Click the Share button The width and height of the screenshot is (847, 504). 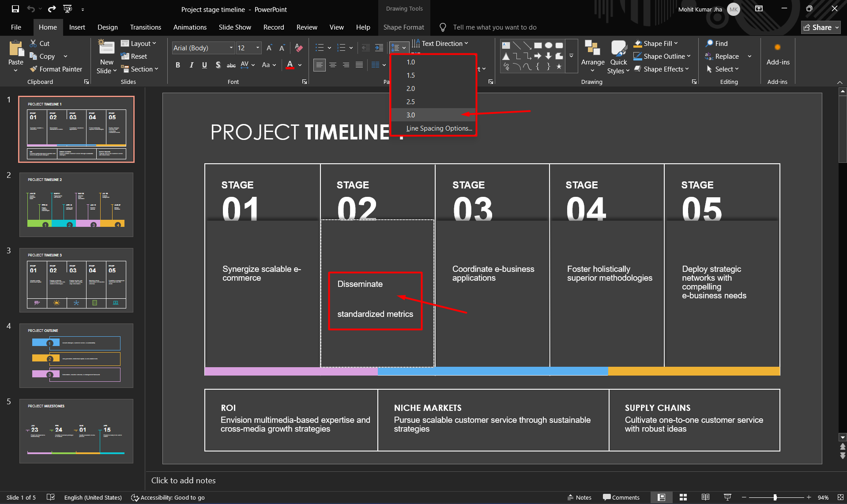tap(821, 27)
